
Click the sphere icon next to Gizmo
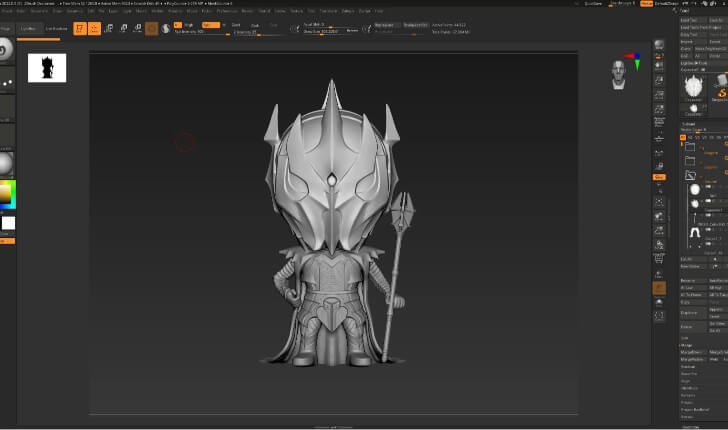[165, 28]
